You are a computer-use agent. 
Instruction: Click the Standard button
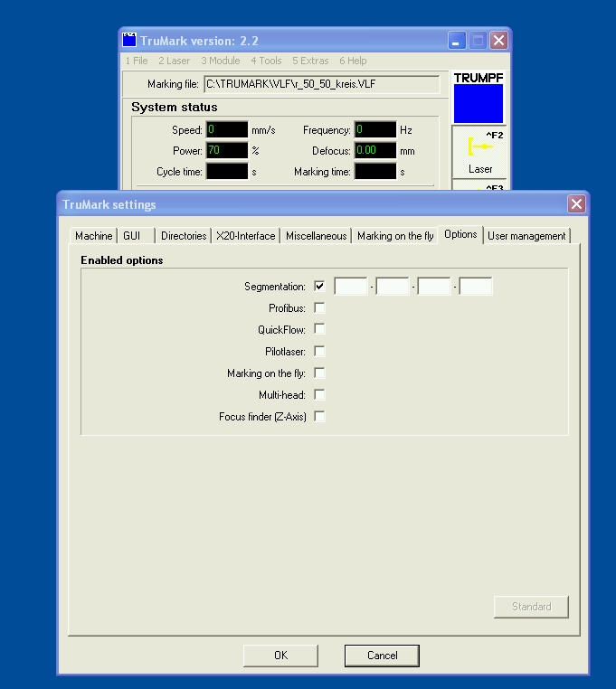pyautogui.click(x=531, y=607)
